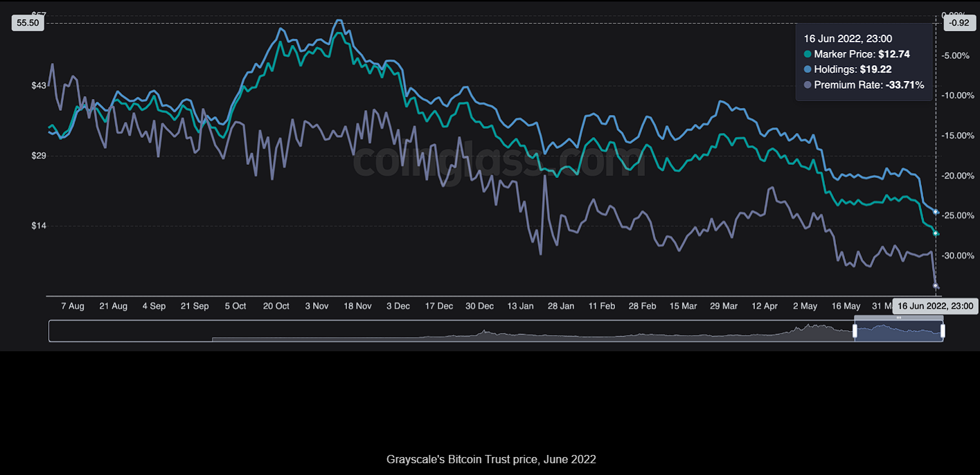980x475 pixels.
Task: Click the '20 Oct' date label
Action: tap(276, 306)
